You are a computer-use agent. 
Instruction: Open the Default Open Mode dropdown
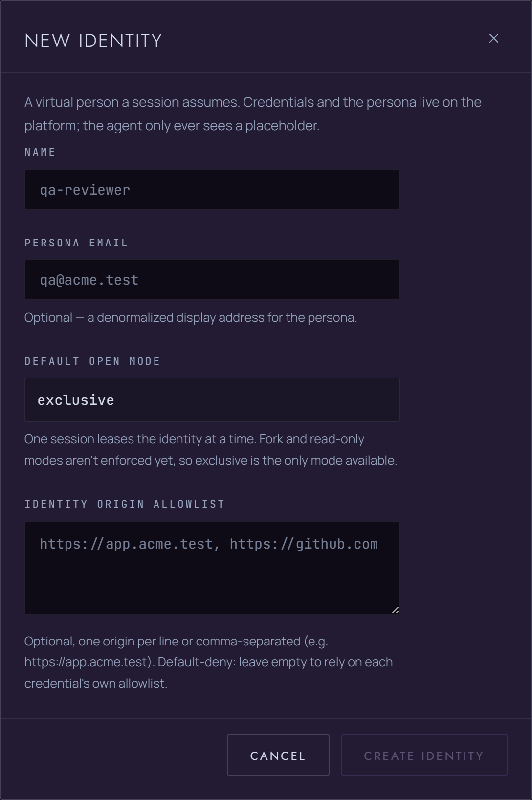212,400
